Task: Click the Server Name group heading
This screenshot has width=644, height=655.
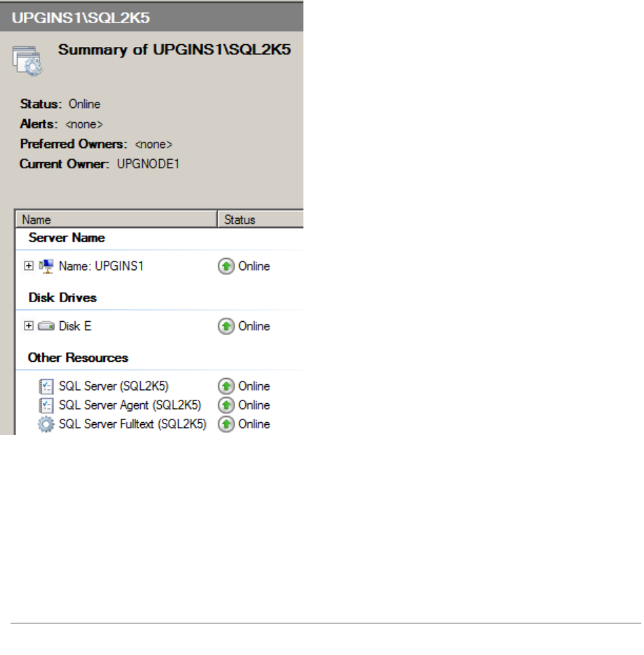Action: point(67,238)
